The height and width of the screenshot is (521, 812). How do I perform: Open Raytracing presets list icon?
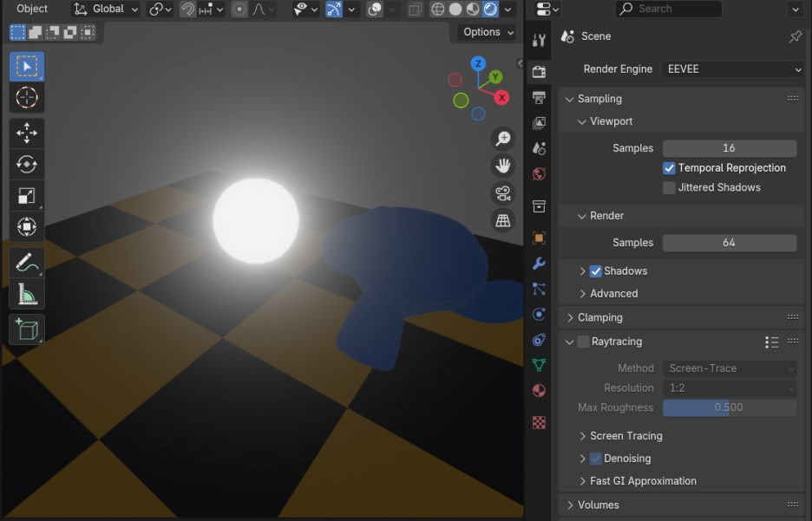click(771, 342)
